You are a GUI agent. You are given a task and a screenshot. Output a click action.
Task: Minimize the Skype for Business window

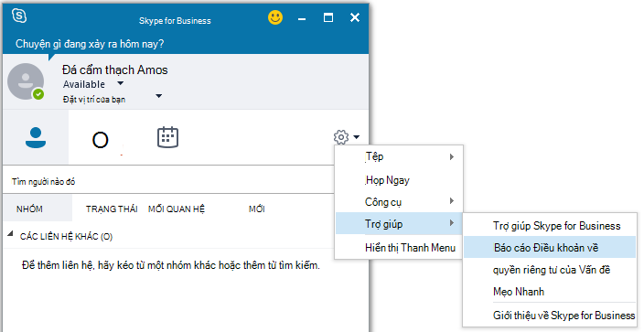[302, 18]
